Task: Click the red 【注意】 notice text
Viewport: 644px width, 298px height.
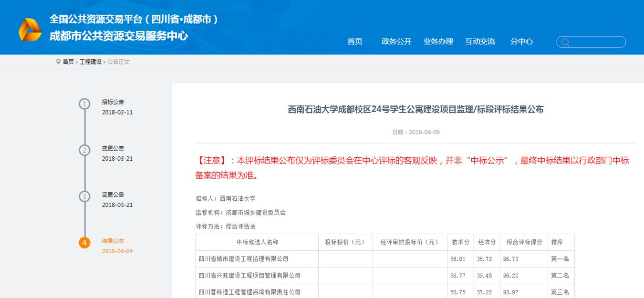Action: click(x=412, y=168)
